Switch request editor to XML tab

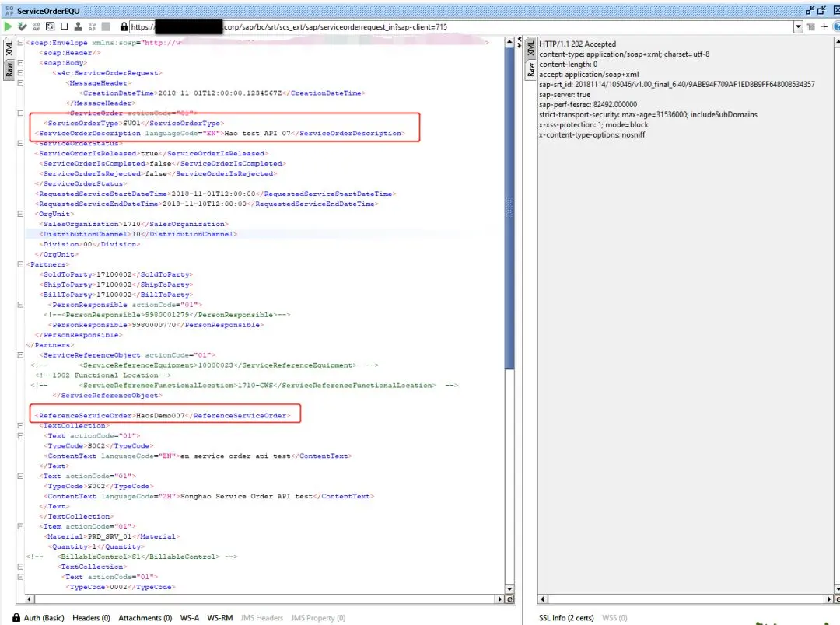[9, 49]
